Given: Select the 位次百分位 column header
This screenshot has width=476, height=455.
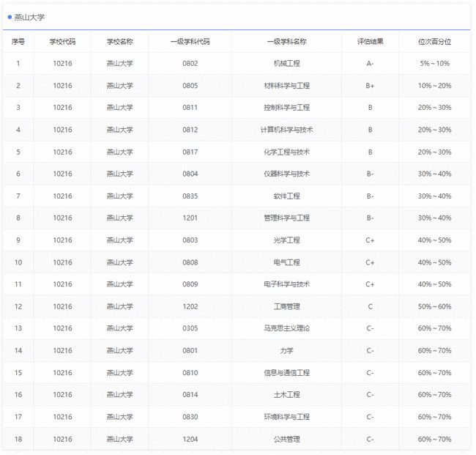Looking at the screenshot, I should pyautogui.click(x=435, y=41).
